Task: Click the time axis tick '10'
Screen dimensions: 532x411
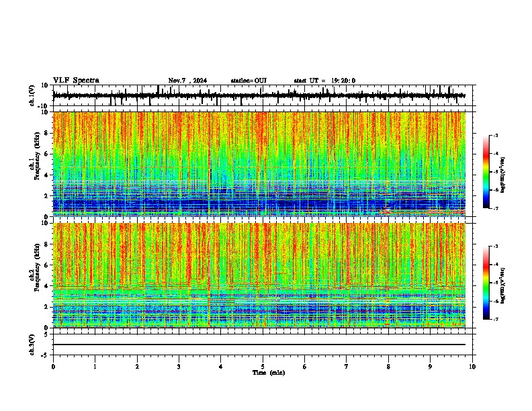Action: click(472, 367)
